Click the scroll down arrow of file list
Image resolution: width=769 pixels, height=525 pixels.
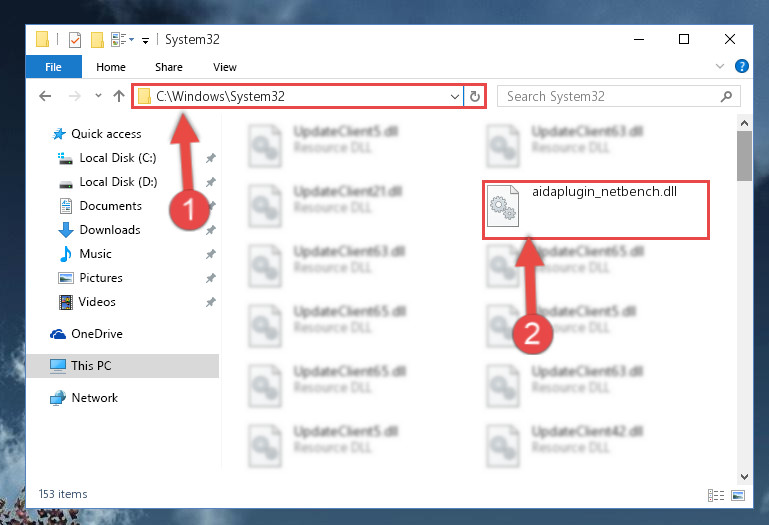[x=744, y=476]
